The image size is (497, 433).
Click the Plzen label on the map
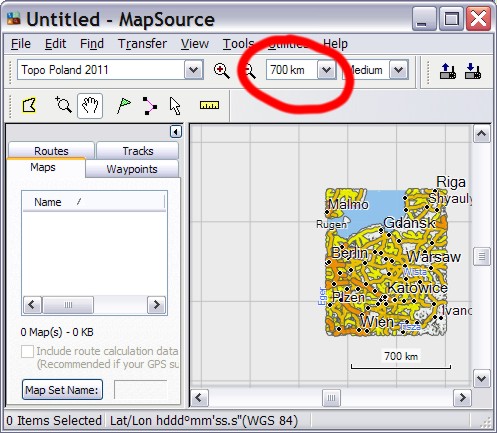point(348,297)
